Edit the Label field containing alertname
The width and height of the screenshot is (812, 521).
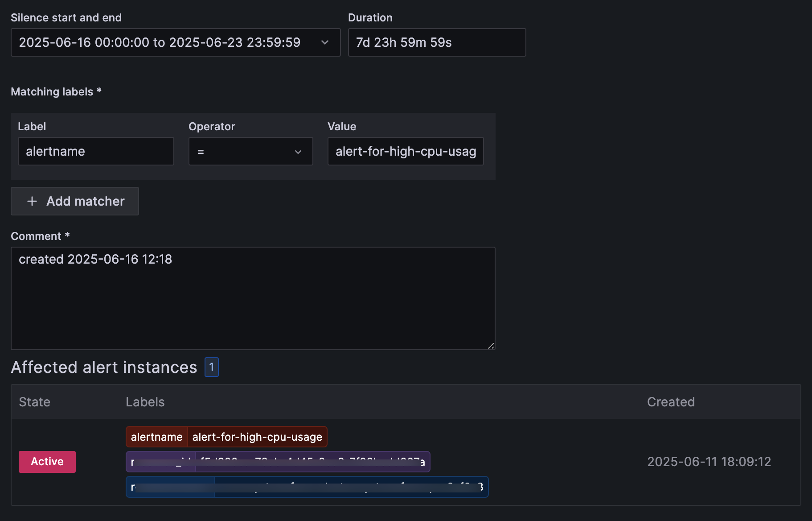tap(95, 151)
